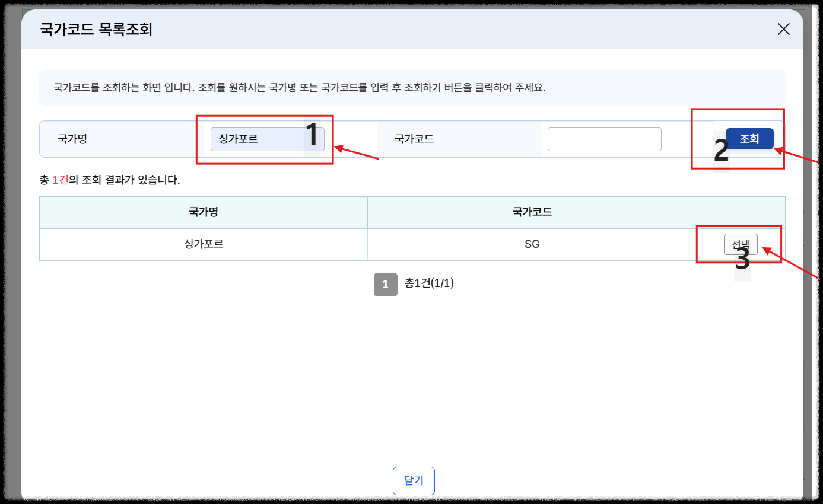This screenshot has width=823, height=504.
Task: Click the 국가코드 table column header
Action: pos(532,212)
